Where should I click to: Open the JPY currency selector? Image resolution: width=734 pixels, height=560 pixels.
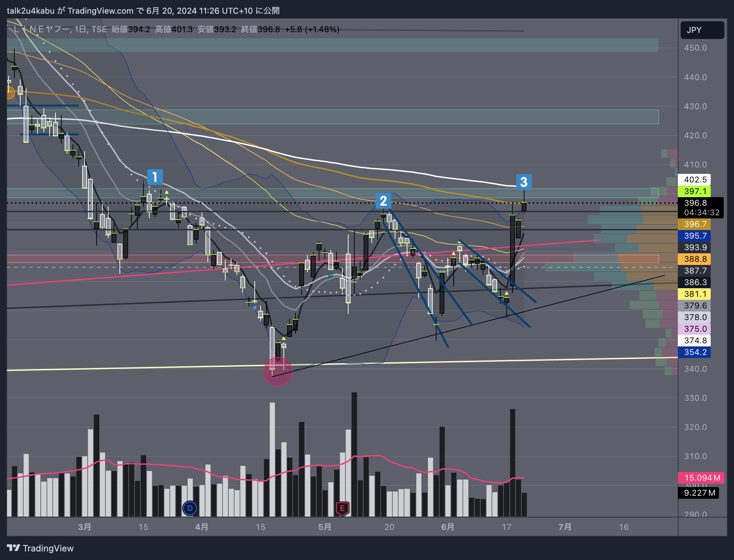[x=702, y=30]
